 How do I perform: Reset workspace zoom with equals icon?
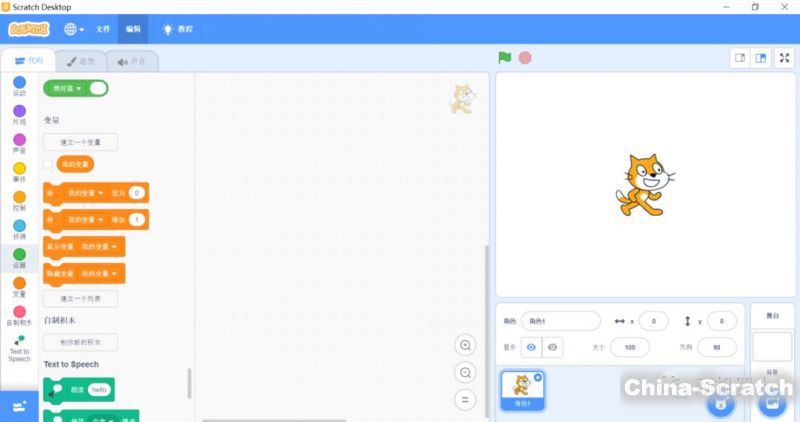(464, 399)
